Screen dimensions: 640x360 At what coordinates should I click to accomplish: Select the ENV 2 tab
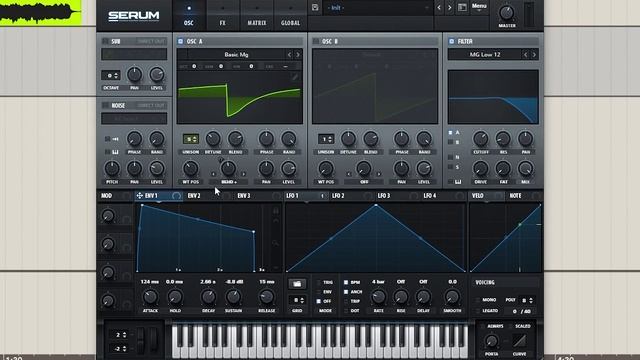pos(194,196)
